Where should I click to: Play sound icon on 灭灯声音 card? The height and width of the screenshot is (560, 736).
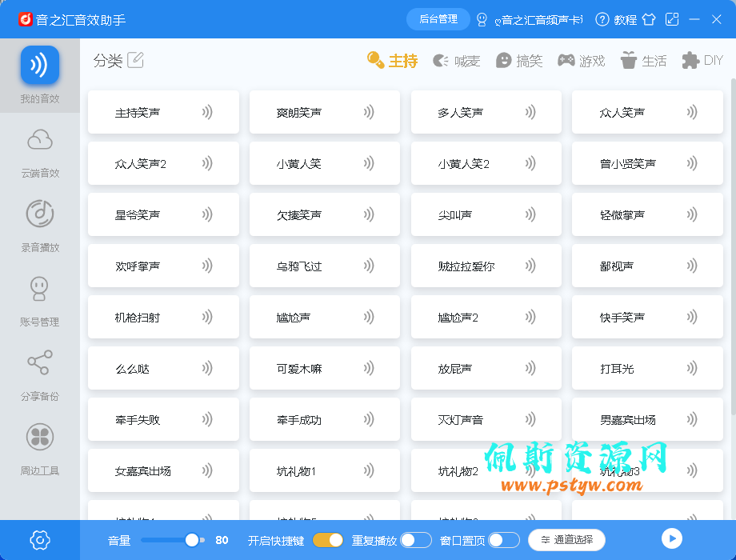point(530,419)
